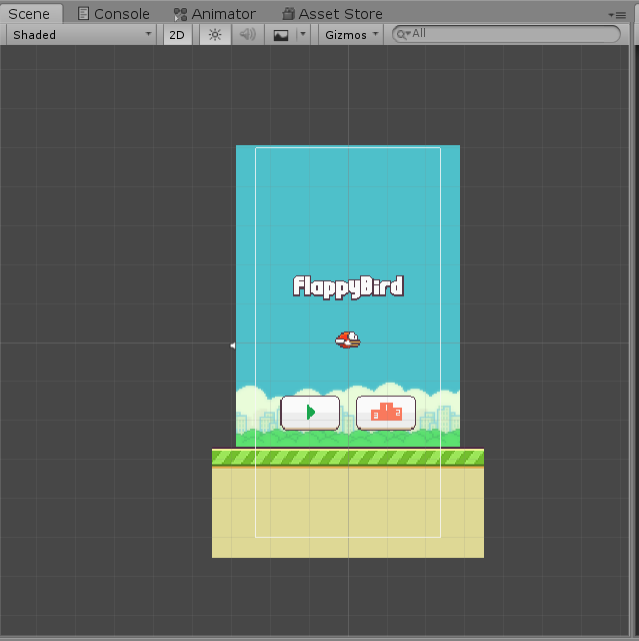Open the Asset Store tab

(x=332, y=14)
